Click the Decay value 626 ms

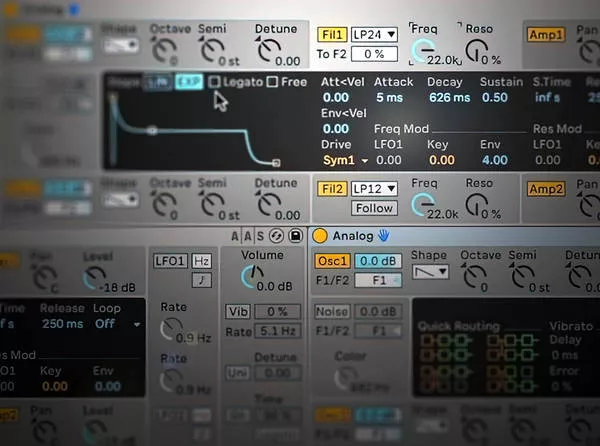450,98
